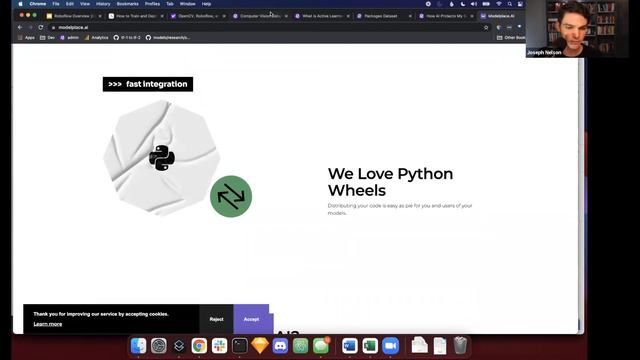Open the Apps bookmark shortcut
The height and width of the screenshot is (360, 640).
pos(27,38)
